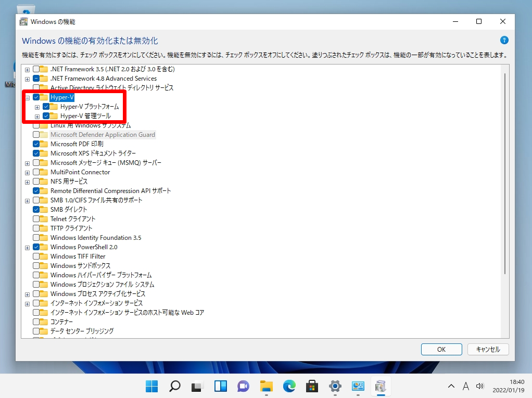Select Windows TIFF IFilter row
Image resolution: width=532 pixels, height=398 pixels.
click(x=78, y=256)
